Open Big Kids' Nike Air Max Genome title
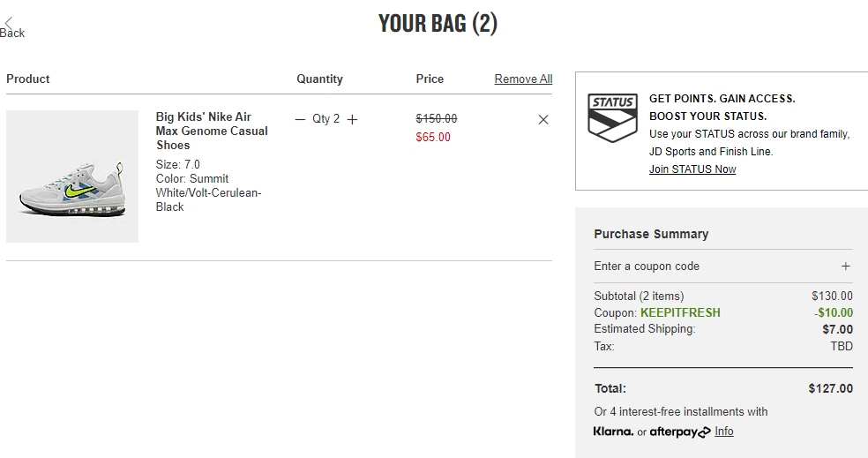Image resolution: width=868 pixels, height=458 pixels. 212,131
